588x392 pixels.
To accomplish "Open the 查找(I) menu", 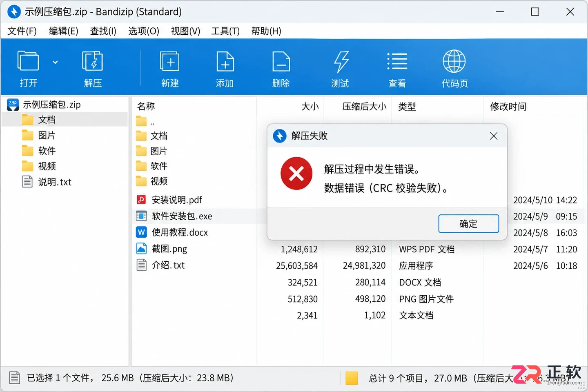I will (103, 31).
